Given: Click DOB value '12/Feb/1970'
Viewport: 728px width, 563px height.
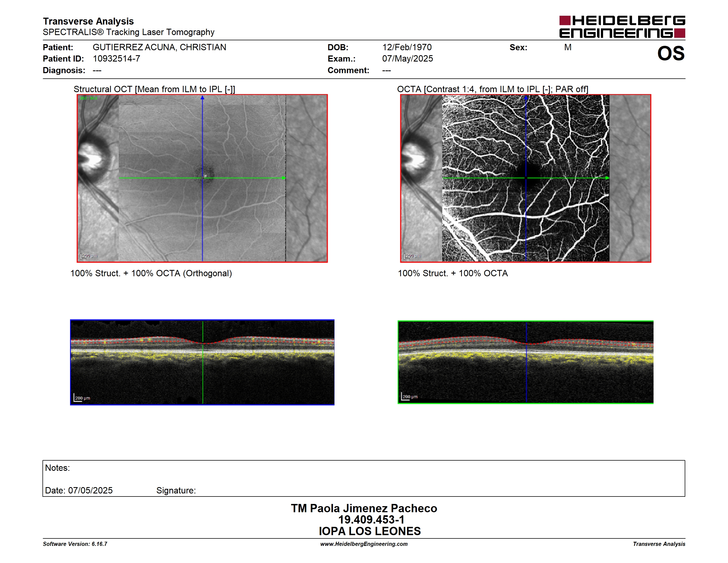Looking at the screenshot, I should tap(407, 47).
